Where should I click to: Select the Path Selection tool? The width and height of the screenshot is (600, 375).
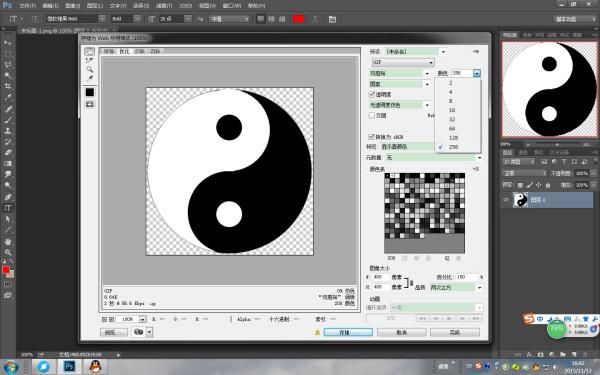pyautogui.click(x=8, y=219)
